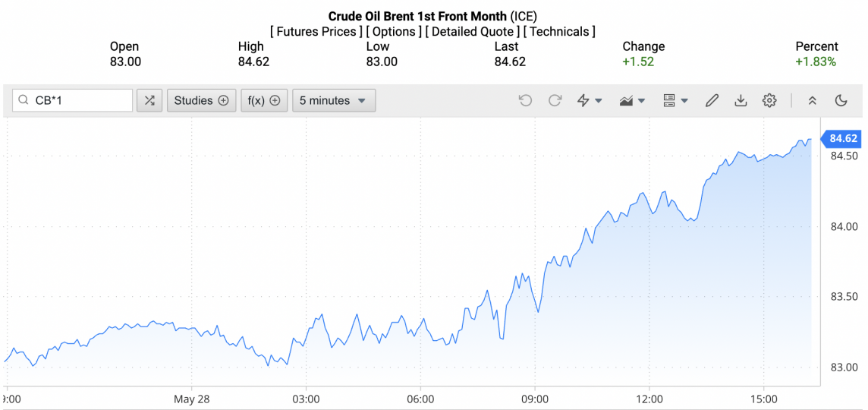Click the 84.62 current price label
Screen dimensions: 868x410
click(841, 138)
